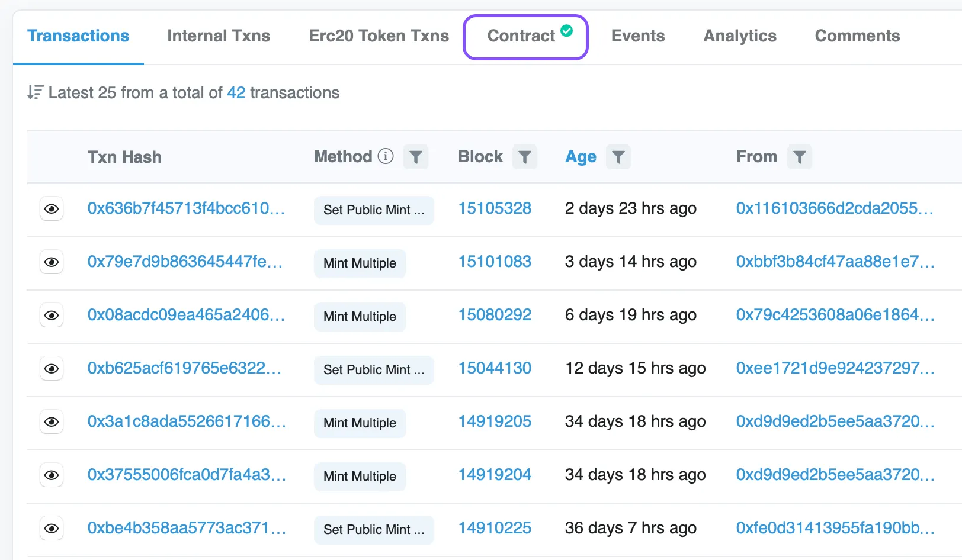Click the Method info icon

click(386, 156)
